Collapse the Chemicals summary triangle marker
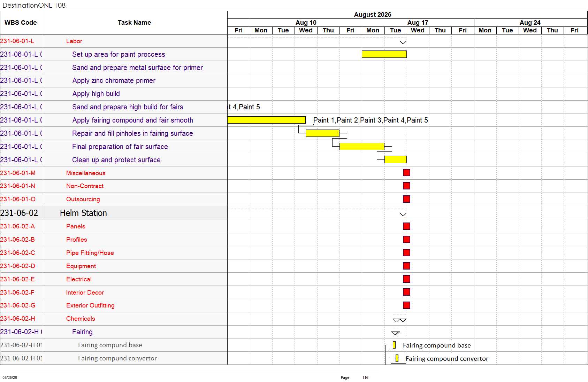Screen dimensions: 588x382 (x=400, y=320)
